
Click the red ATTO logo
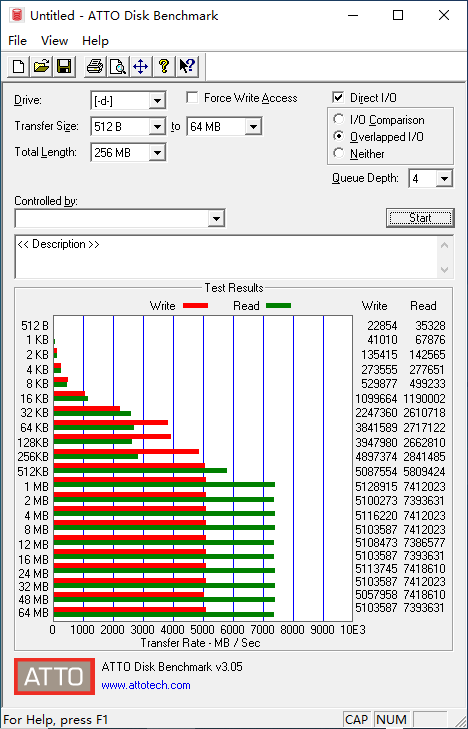(x=54, y=676)
